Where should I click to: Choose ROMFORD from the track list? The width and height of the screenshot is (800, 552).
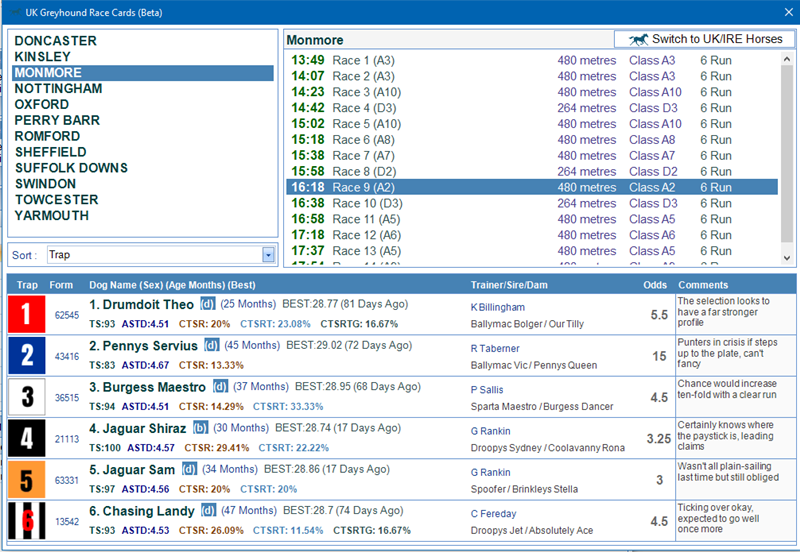point(47,136)
